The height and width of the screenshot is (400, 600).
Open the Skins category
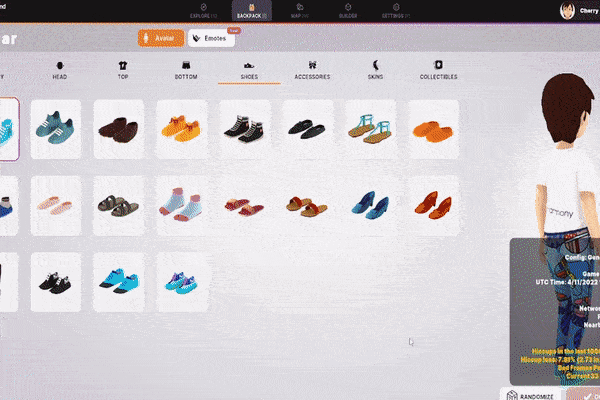(x=375, y=70)
